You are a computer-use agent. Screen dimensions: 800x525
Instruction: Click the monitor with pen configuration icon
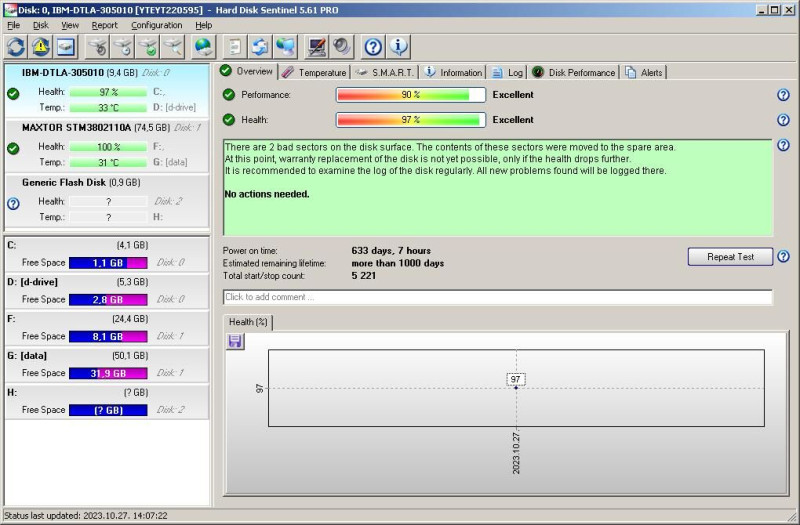316,47
